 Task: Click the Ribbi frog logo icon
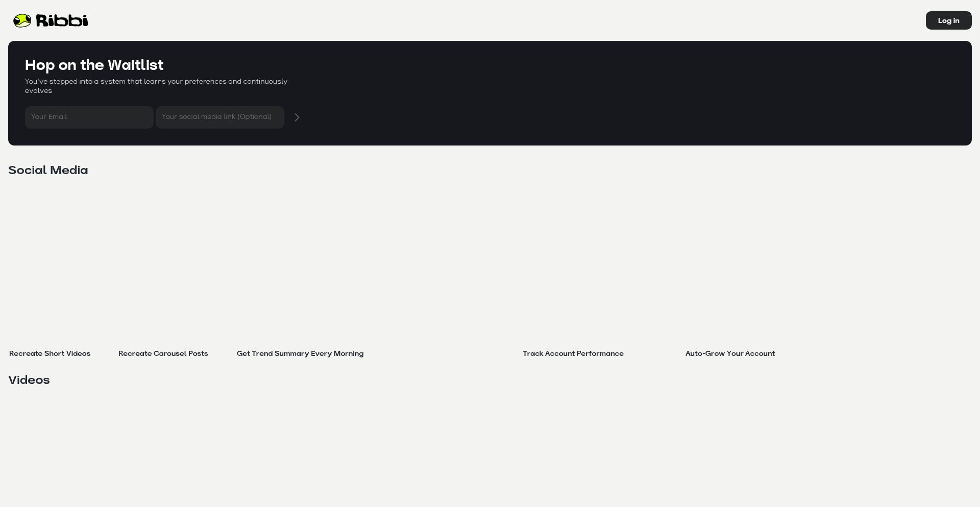click(x=22, y=20)
